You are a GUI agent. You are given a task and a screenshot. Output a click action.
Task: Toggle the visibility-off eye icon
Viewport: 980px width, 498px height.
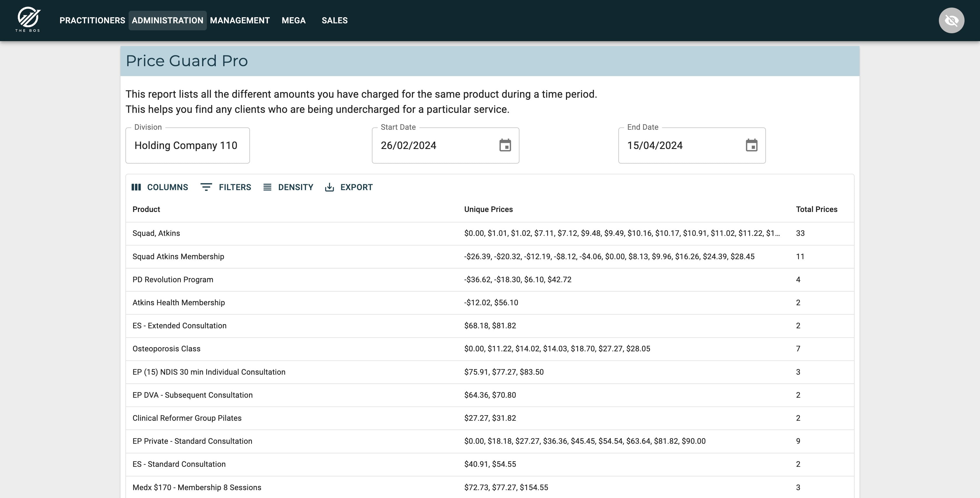tap(951, 20)
